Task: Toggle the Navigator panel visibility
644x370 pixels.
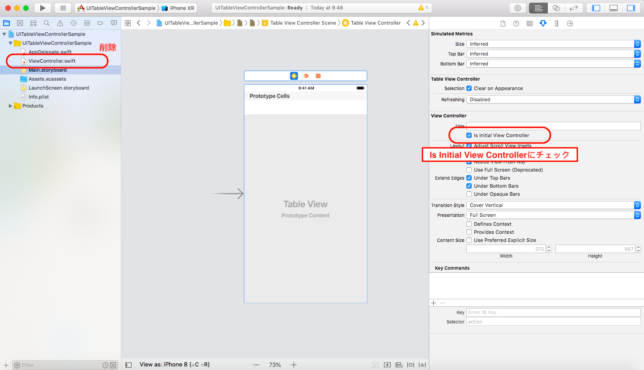Action: coord(596,8)
